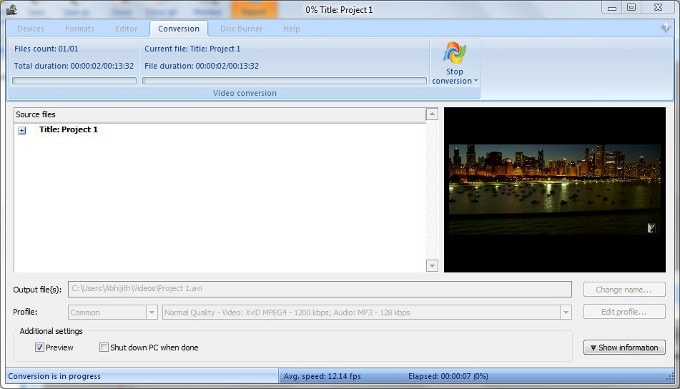This screenshot has width=680, height=389.
Task: Open the Help tab
Action: click(291, 29)
